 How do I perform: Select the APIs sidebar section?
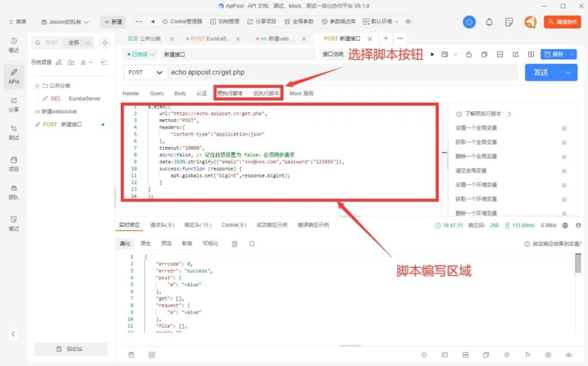click(14, 76)
